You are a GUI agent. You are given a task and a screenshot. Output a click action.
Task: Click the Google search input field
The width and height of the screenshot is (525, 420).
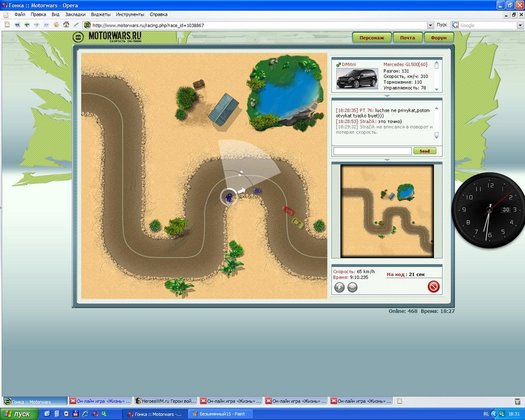pyautogui.click(x=488, y=25)
